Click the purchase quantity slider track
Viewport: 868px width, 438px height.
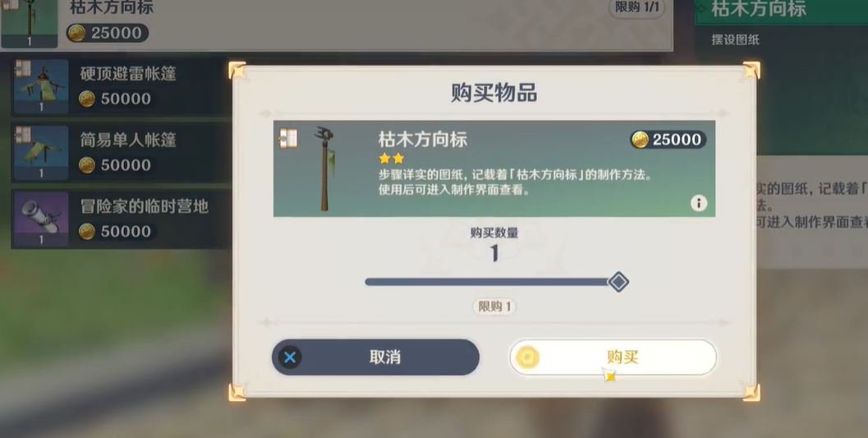point(487,282)
